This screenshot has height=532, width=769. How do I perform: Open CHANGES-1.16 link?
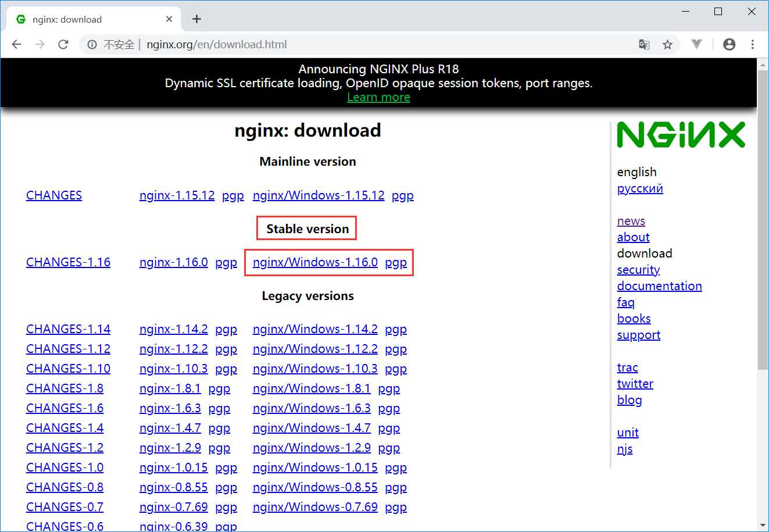click(x=68, y=262)
